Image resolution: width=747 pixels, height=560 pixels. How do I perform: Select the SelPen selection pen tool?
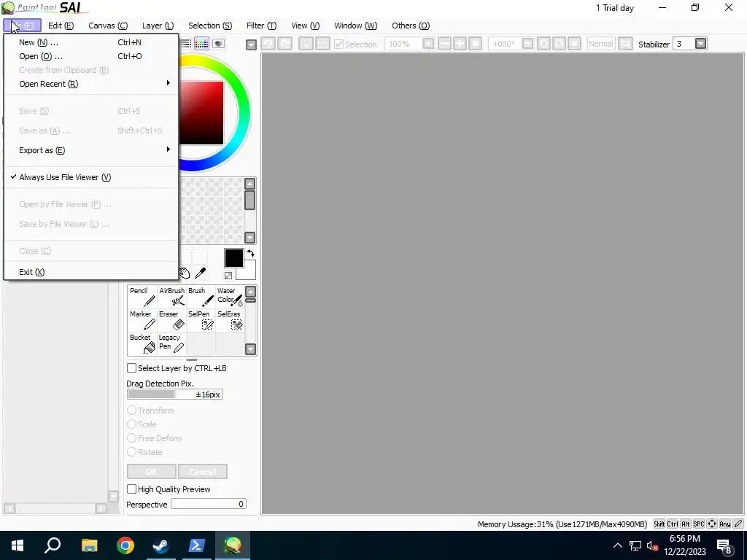[x=201, y=320]
